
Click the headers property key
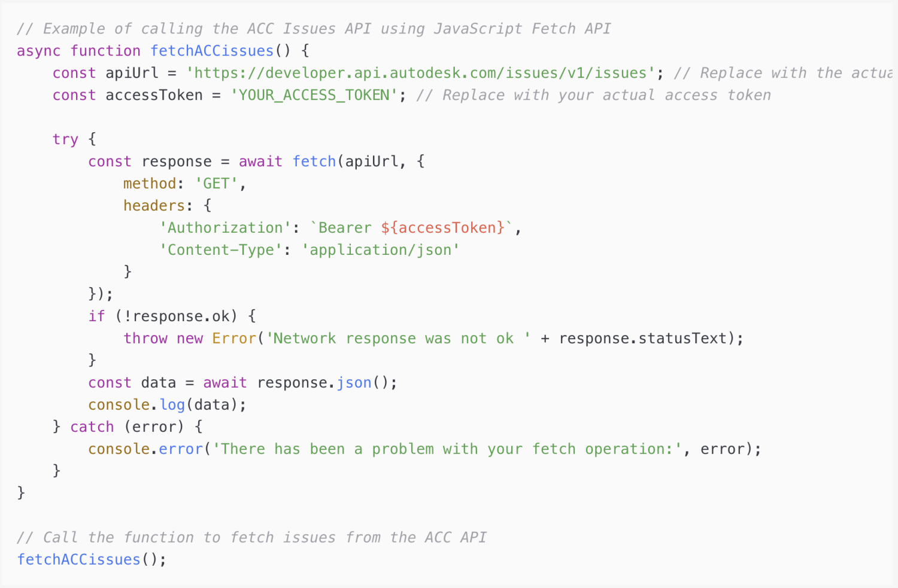[x=154, y=206]
